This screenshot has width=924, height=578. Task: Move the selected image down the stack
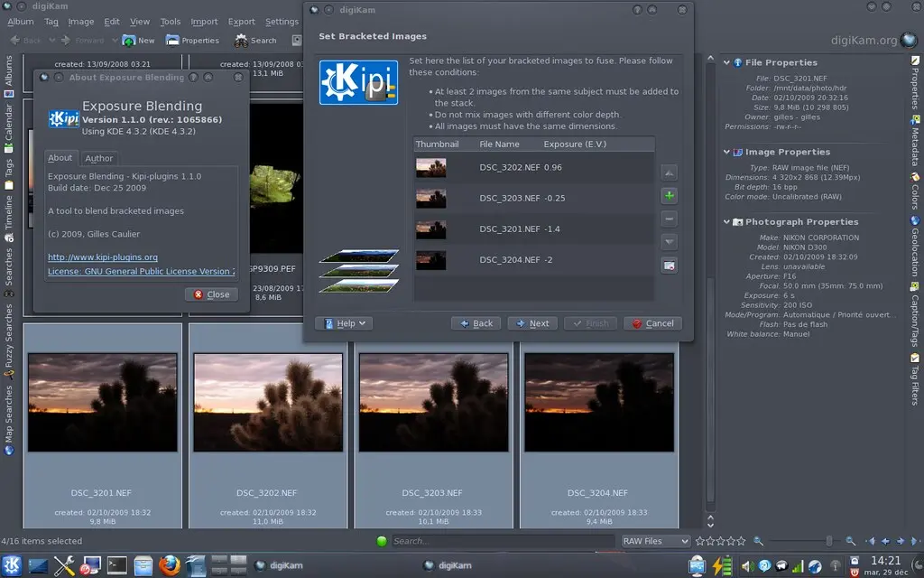pos(669,241)
